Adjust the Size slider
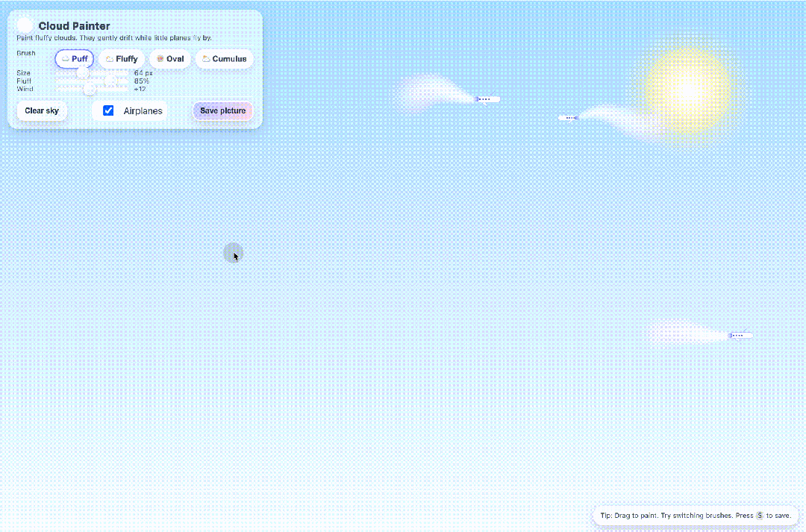 tap(92, 73)
